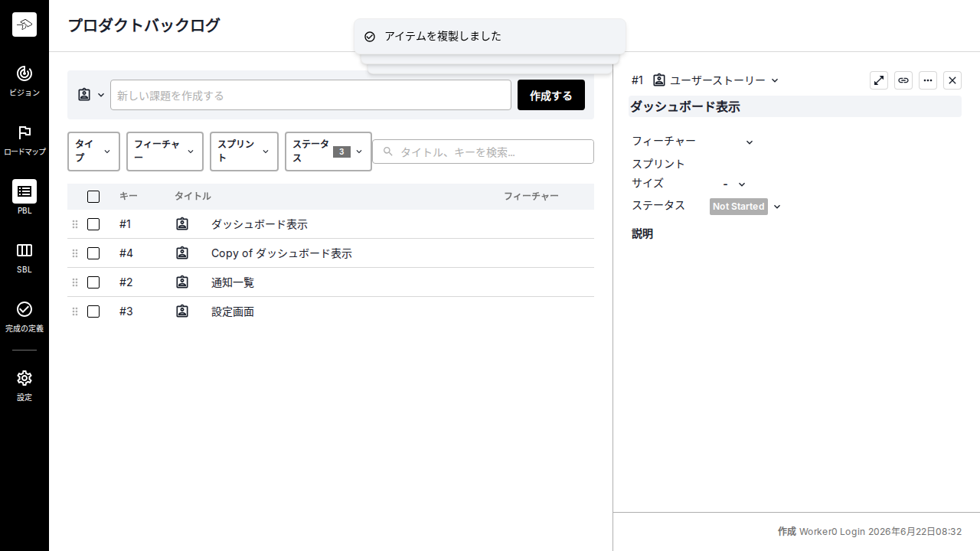Click the Not Started status badge
This screenshot has height=551, width=980.
point(739,207)
